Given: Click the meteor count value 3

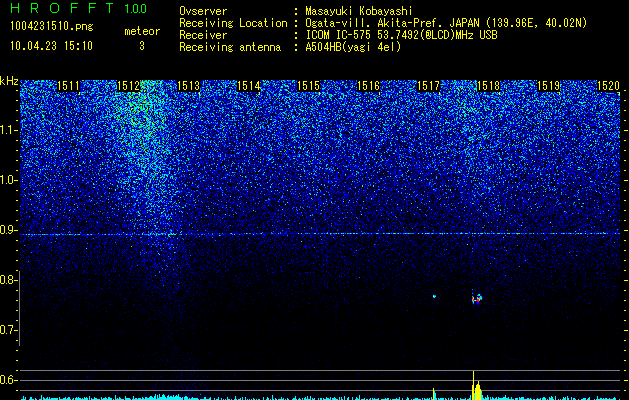Looking at the screenshot, I should click(x=142, y=46).
